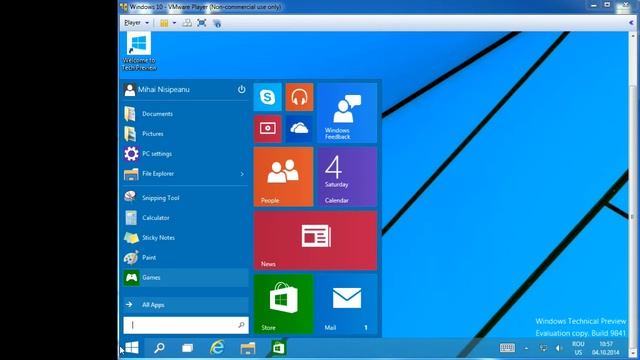Open the VMware Player menu dropdown
The width and height of the screenshot is (640, 360).
(136, 23)
